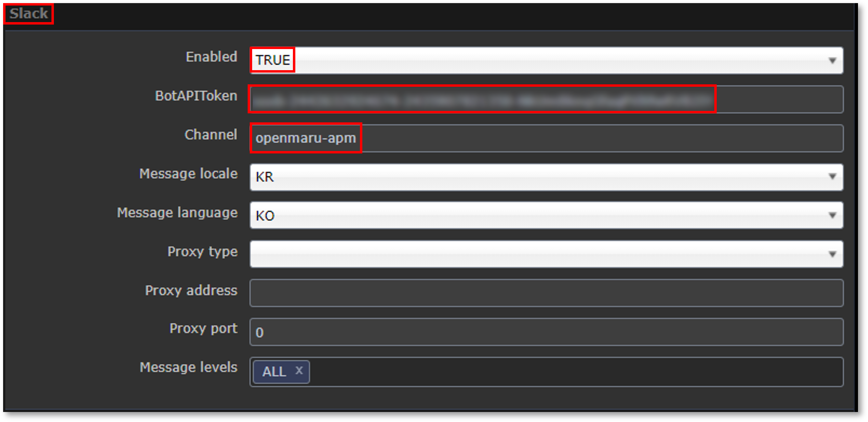Click the Message levels label
868x422 pixels.
(189, 367)
